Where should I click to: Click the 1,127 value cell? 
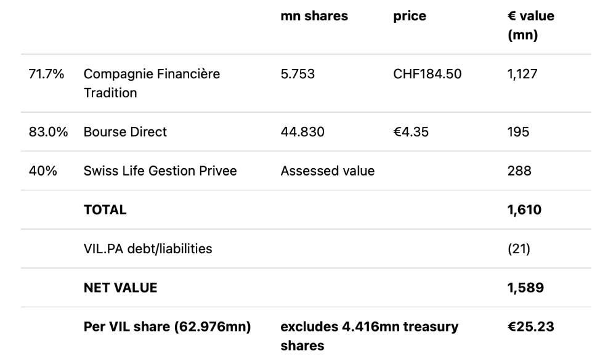pyautogui.click(x=522, y=74)
